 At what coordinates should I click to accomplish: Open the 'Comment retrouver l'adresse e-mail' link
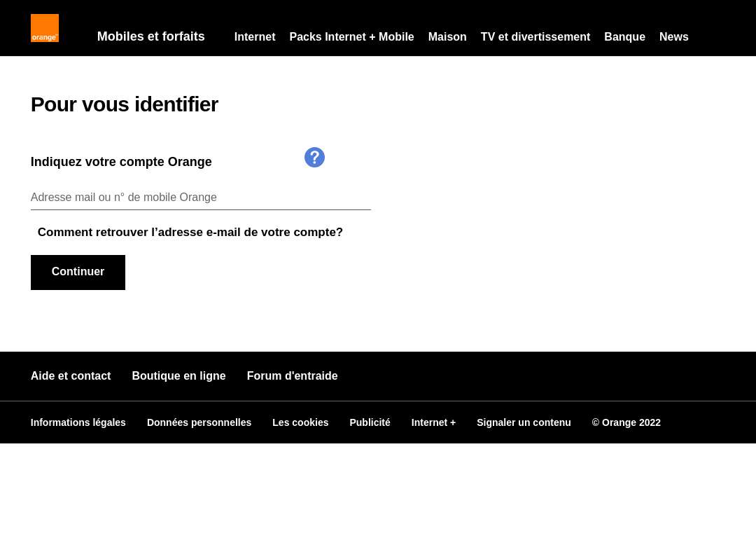(190, 232)
